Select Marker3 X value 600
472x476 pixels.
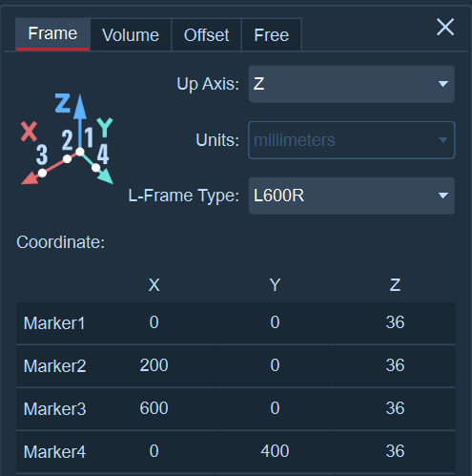tap(154, 408)
